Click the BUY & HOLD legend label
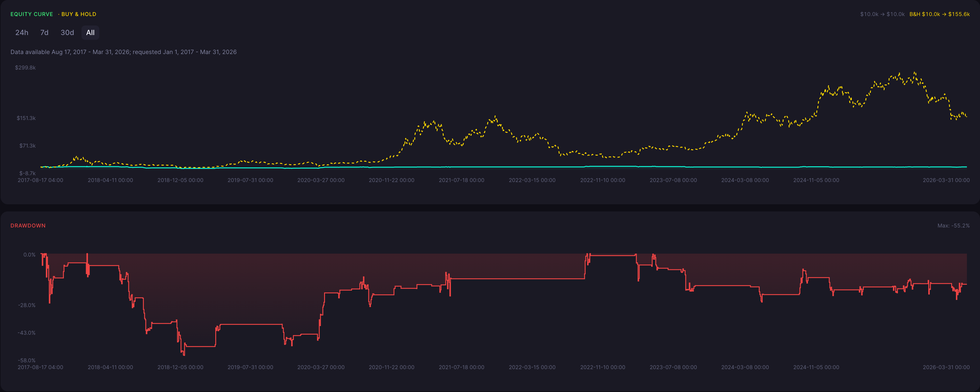Image resolution: width=980 pixels, height=392 pixels. 78,14
